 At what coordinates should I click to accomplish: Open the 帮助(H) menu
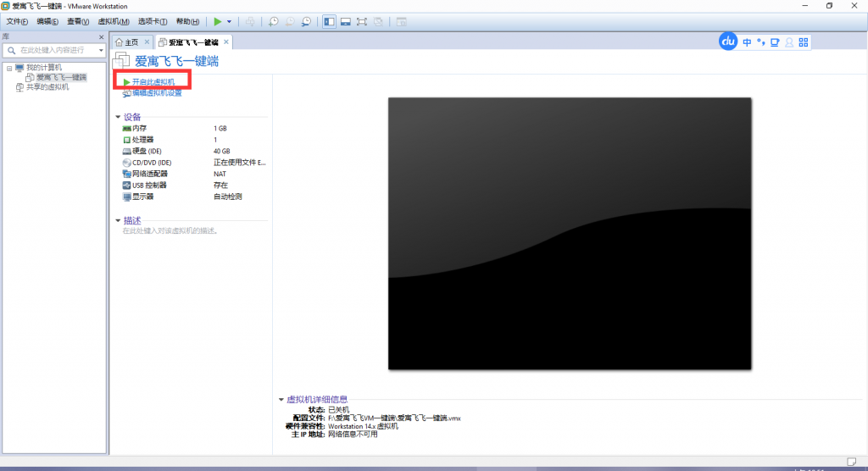pyautogui.click(x=187, y=21)
